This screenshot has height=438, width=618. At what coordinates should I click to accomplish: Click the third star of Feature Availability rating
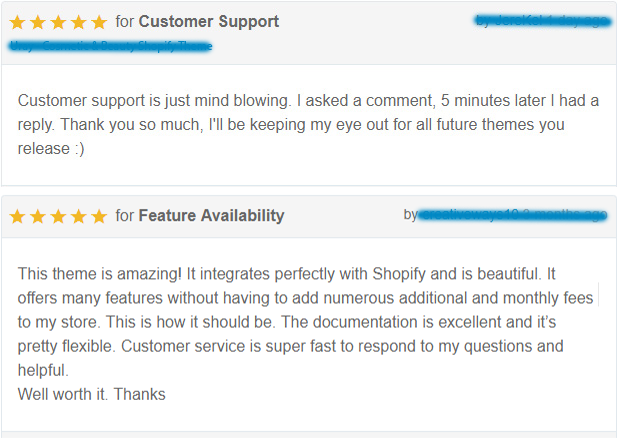click(58, 216)
